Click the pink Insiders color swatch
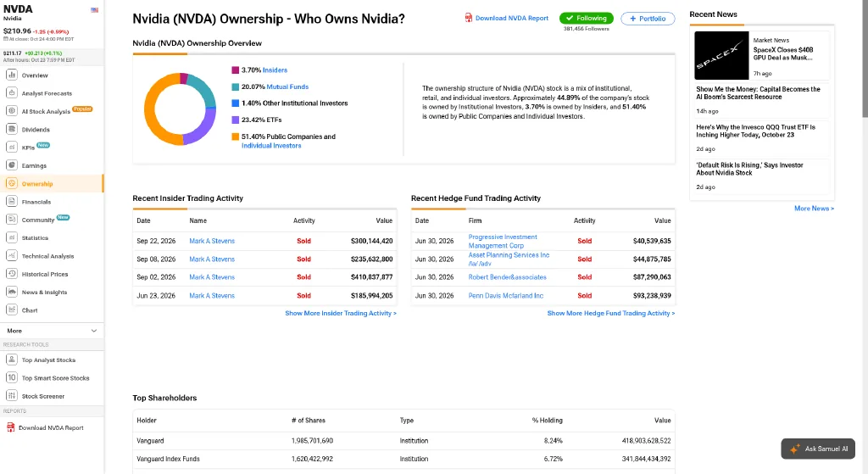 tap(236, 70)
